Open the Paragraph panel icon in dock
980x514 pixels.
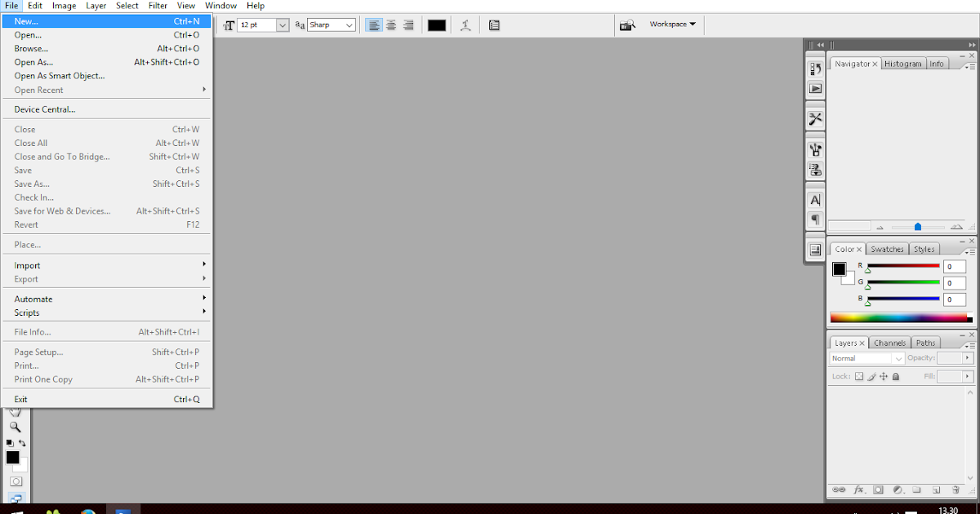[x=815, y=219]
